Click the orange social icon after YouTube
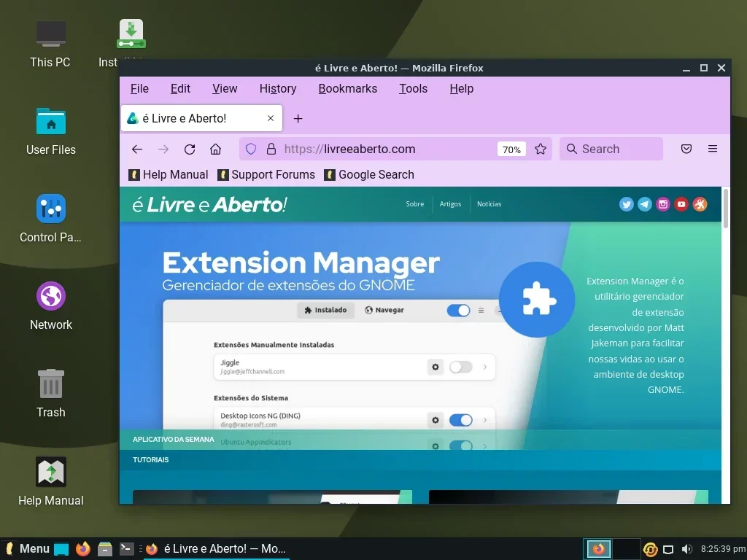Image resolution: width=747 pixels, height=560 pixels. [x=700, y=204]
